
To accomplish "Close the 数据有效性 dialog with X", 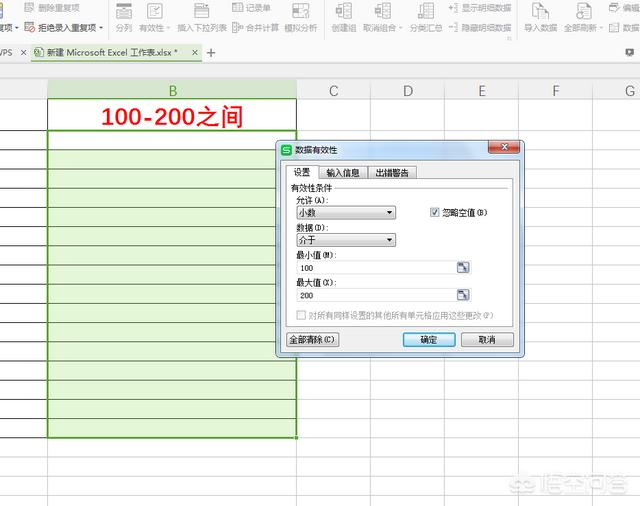I will pyautogui.click(x=504, y=147).
